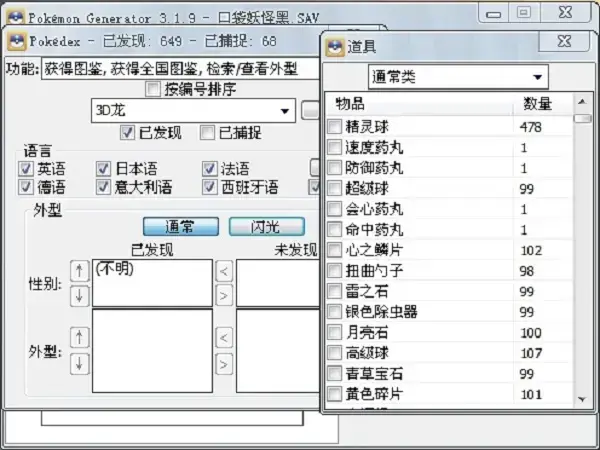
Task: Toggle the 西班牙语 language checkbox
Action: click(209, 187)
